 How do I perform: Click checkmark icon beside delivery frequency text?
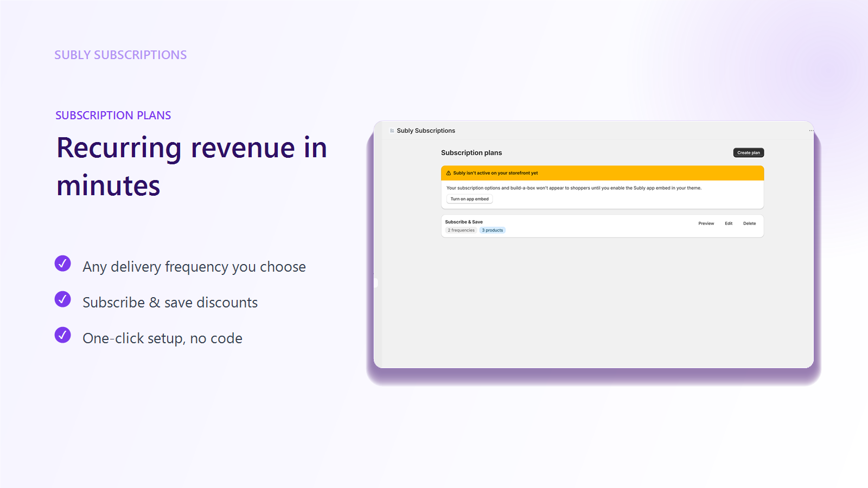[63, 264]
